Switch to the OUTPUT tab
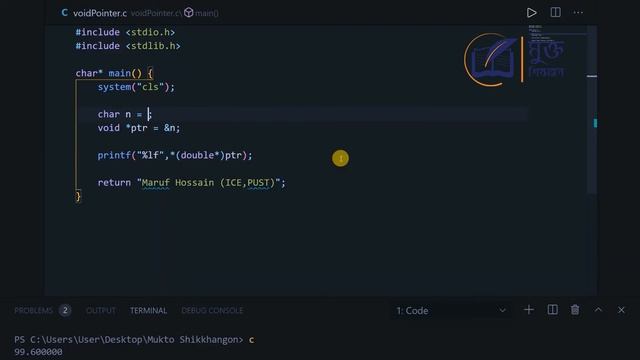 101,311
